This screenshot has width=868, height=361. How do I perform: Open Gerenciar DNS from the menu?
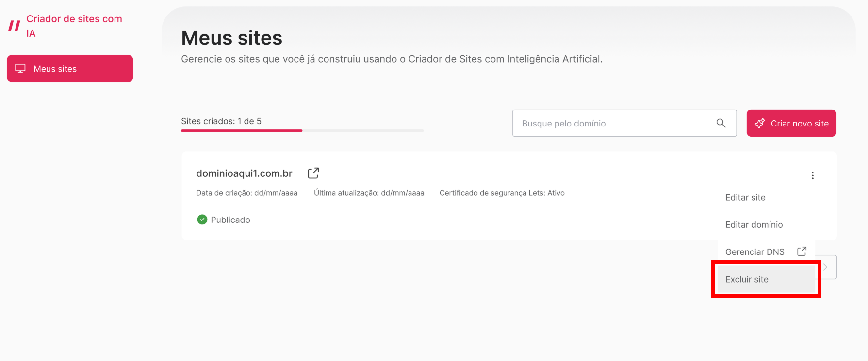pyautogui.click(x=755, y=251)
